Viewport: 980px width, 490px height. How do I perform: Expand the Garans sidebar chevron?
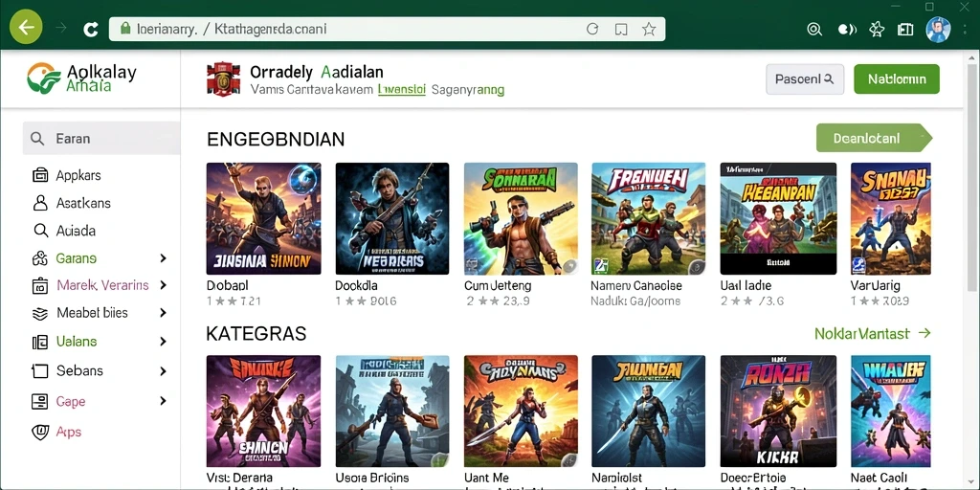click(x=163, y=258)
